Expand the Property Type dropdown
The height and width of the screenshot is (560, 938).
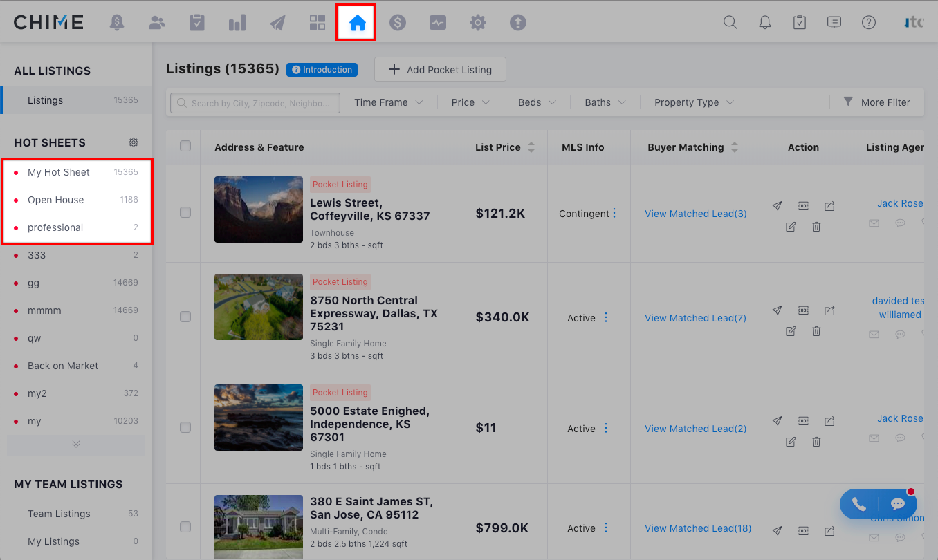click(x=694, y=102)
